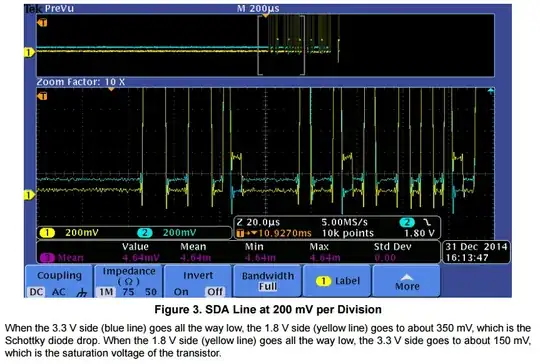540x364 pixels.
Task: Open the channel 1 Label button
Action: click(x=337, y=281)
